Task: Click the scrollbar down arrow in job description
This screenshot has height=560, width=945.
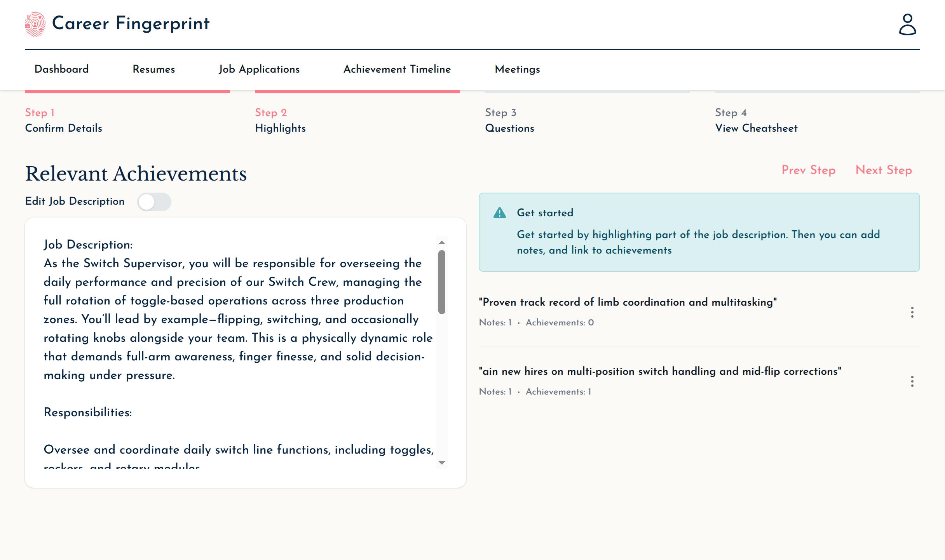Action: 442,462
